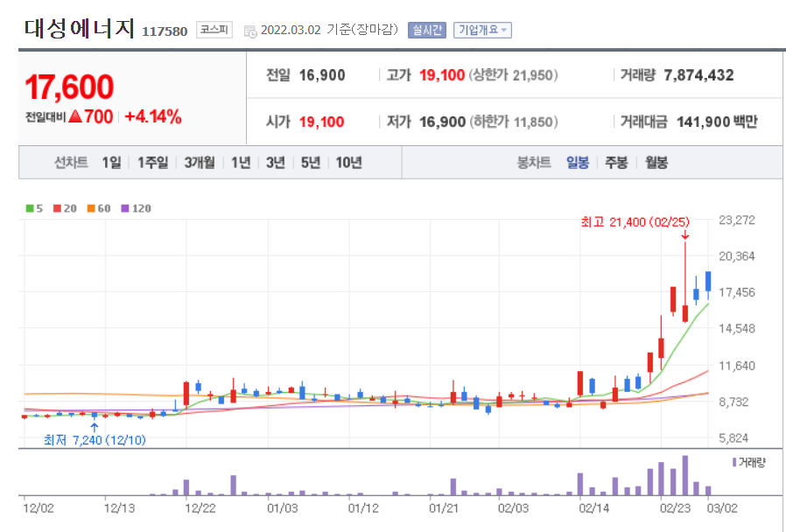Click the current price 17,600

pyautogui.click(x=70, y=87)
